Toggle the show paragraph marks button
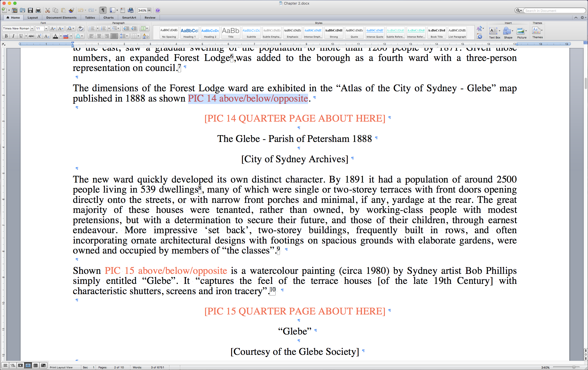Screen dimensions: 588x370 coord(103,10)
